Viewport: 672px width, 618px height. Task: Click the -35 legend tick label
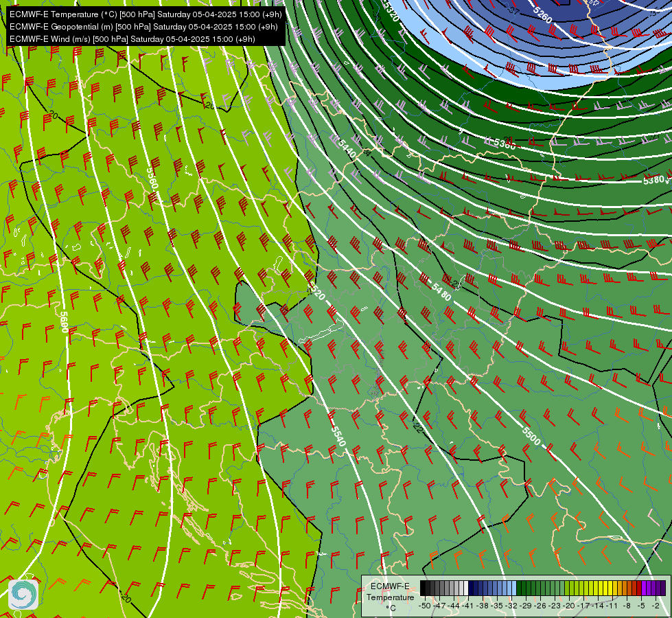pos(497,606)
